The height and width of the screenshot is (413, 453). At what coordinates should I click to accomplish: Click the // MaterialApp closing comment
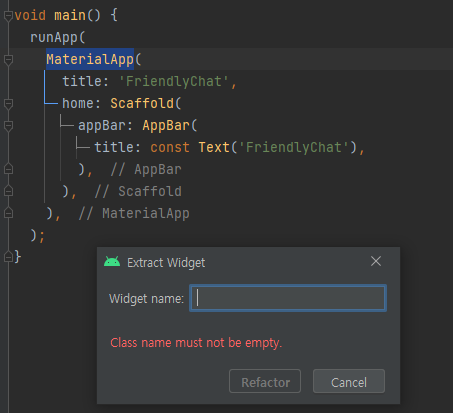(134, 213)
